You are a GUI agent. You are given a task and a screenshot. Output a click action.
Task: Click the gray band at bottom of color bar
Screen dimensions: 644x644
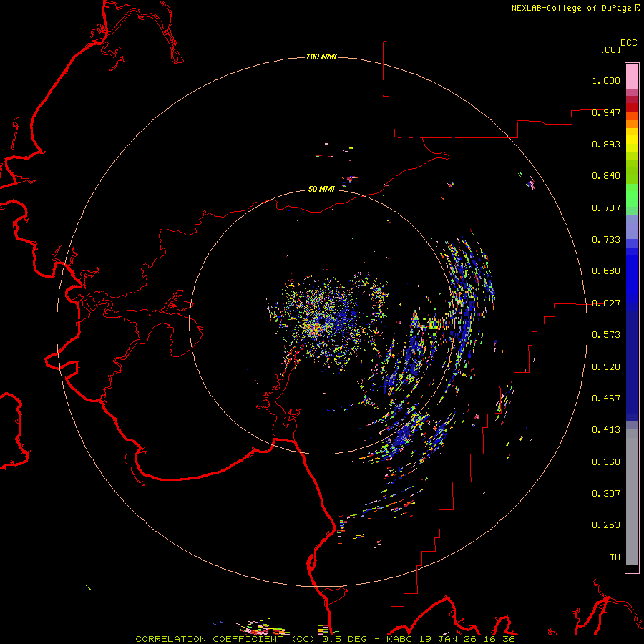click(x=632, y=497)
